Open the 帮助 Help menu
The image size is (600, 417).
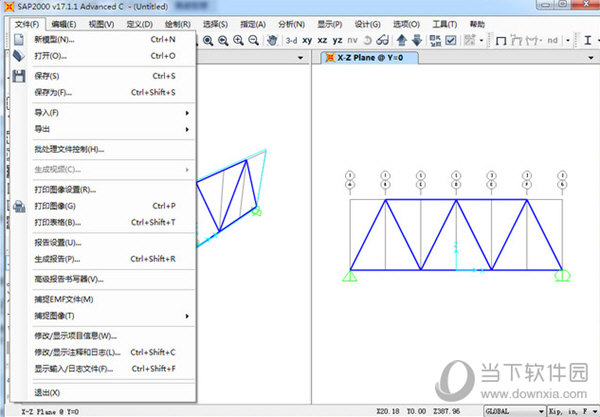477,24
